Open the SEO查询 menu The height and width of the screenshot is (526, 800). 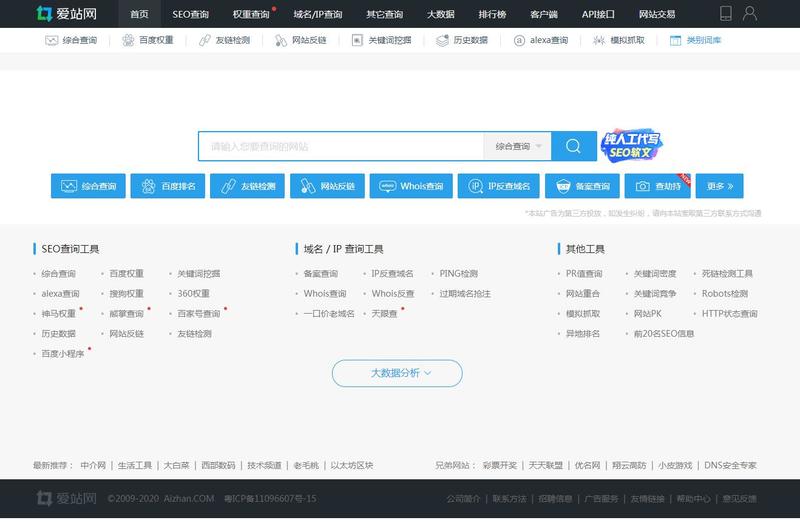point(190,14)
